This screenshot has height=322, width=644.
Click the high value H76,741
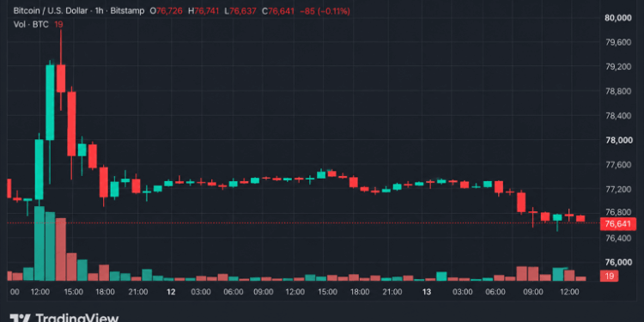pos(204,11)
